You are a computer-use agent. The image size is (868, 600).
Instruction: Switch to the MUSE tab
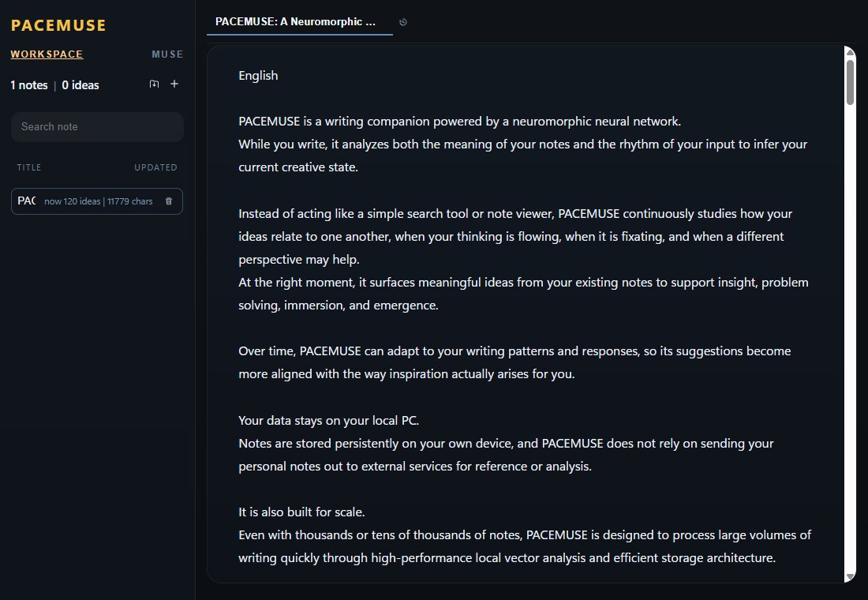pyautogui.click(x=167, y=54)
